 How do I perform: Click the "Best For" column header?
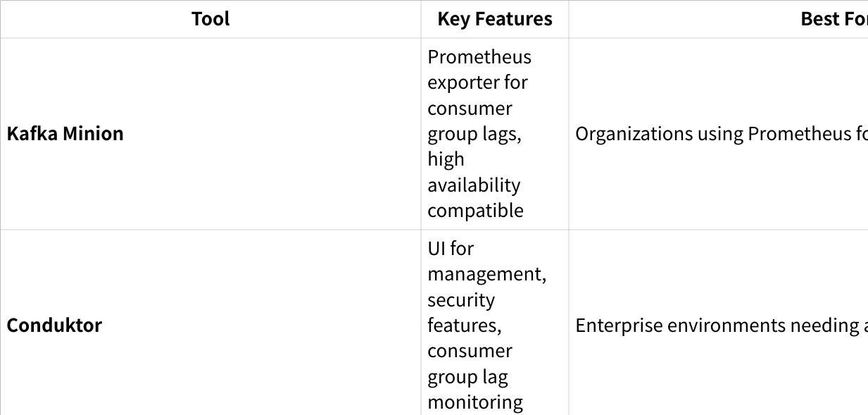pos(834,19)
